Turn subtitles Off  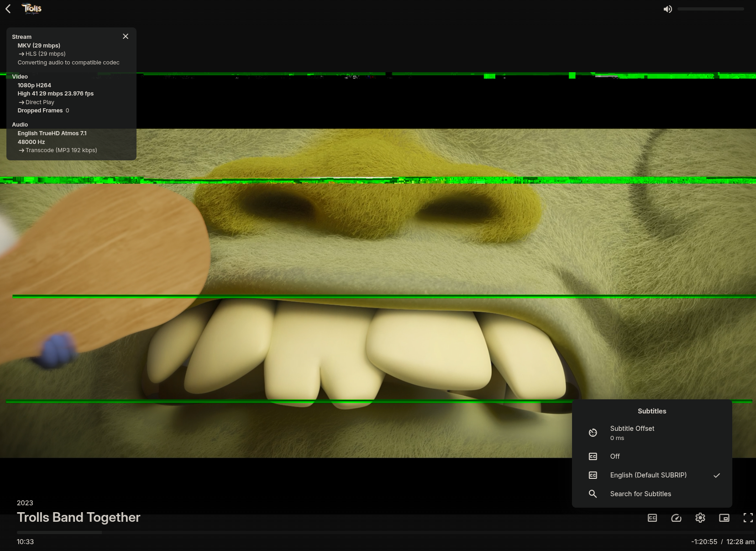click(615, 456)
